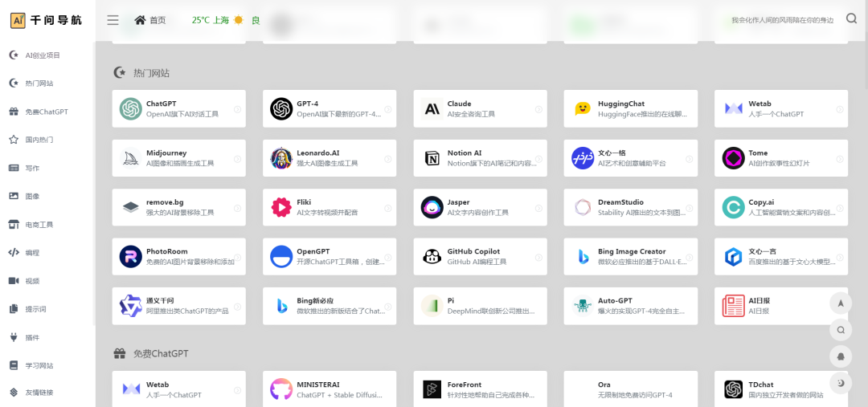Click the Claude logo icon
Image resolution: width=868 pixels, height=407 pixels.
pos(432,109)
